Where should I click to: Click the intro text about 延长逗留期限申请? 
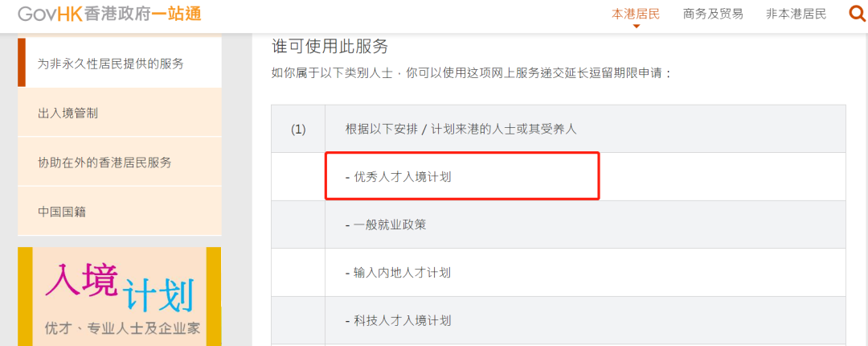pos(472,73)
